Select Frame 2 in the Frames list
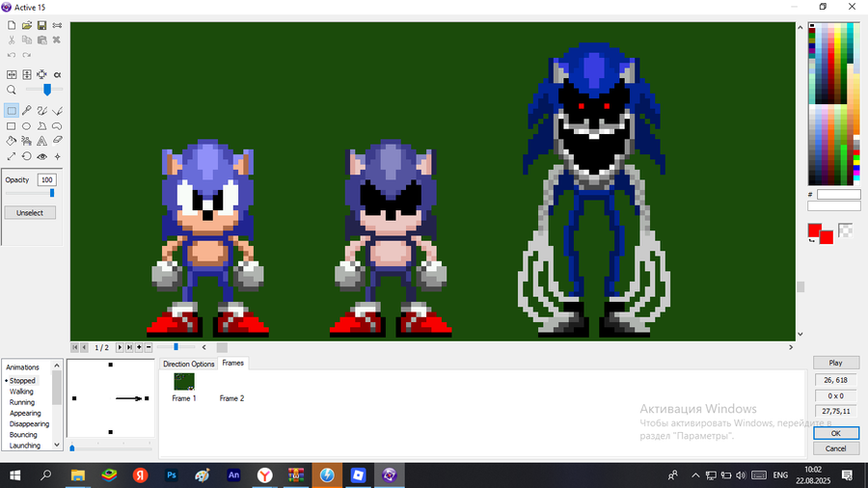This screenshot has height=488, width=868. [x=231, y=398]
